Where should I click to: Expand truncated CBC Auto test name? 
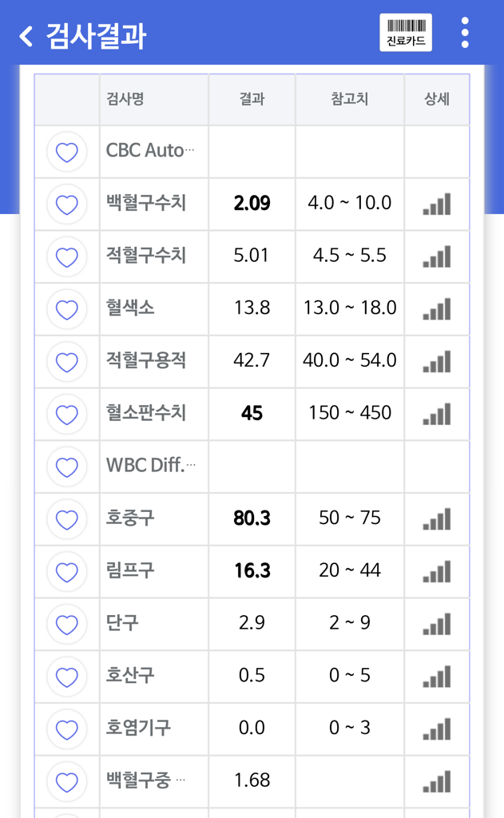pos(150,151)
